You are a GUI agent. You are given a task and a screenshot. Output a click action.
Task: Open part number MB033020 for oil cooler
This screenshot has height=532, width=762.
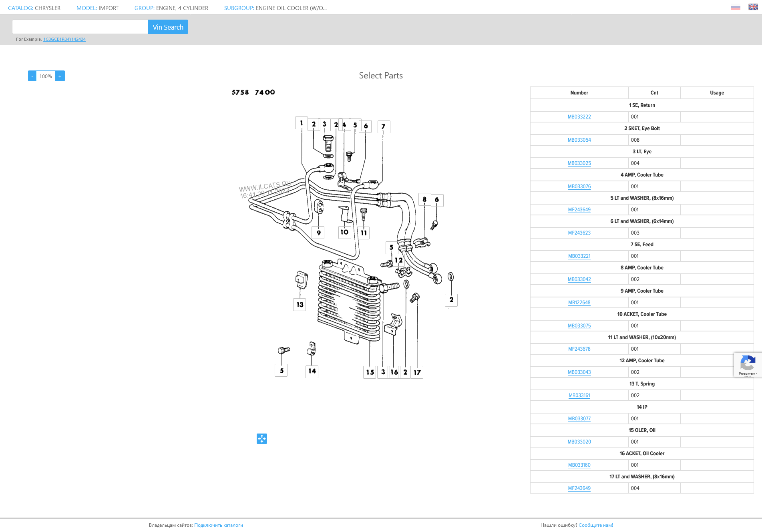pos(579,442)
